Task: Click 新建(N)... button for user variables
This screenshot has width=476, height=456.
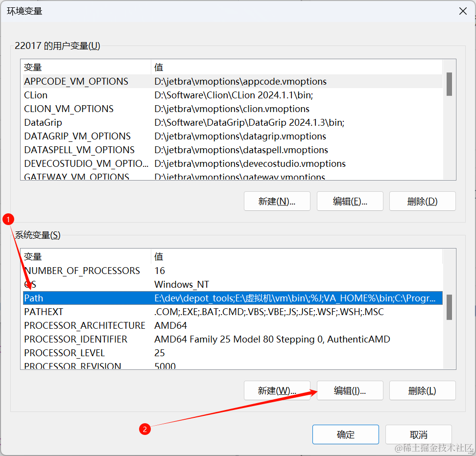Action: [277, 201]
